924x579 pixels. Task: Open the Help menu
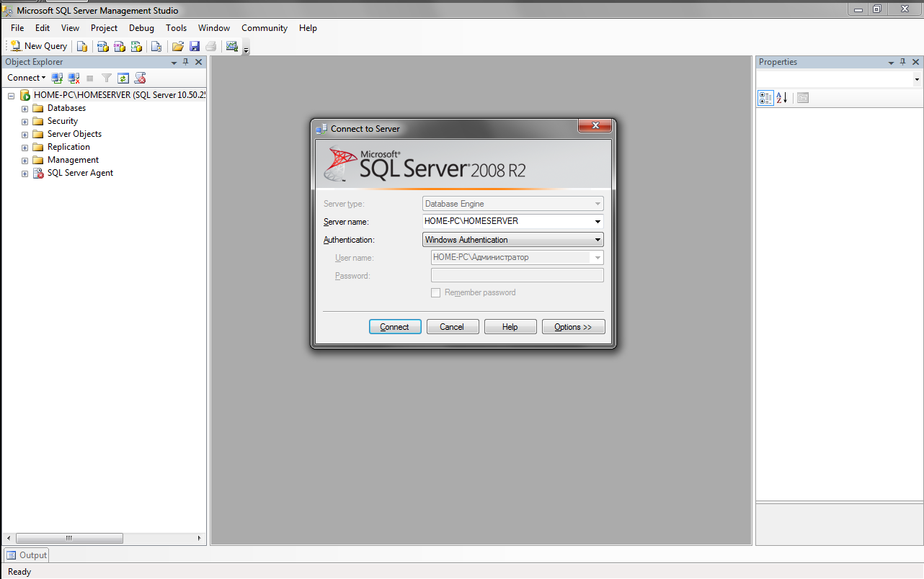(x=308, y=28)
